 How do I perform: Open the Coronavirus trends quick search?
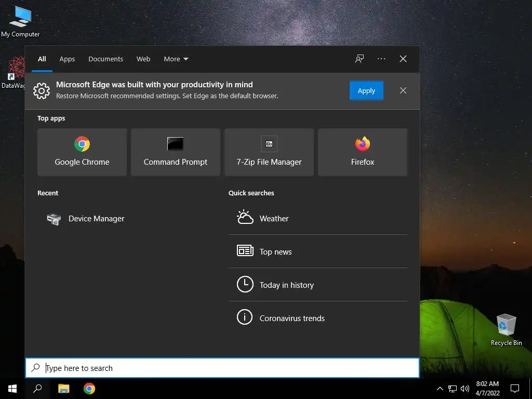(x=317, y=318)
